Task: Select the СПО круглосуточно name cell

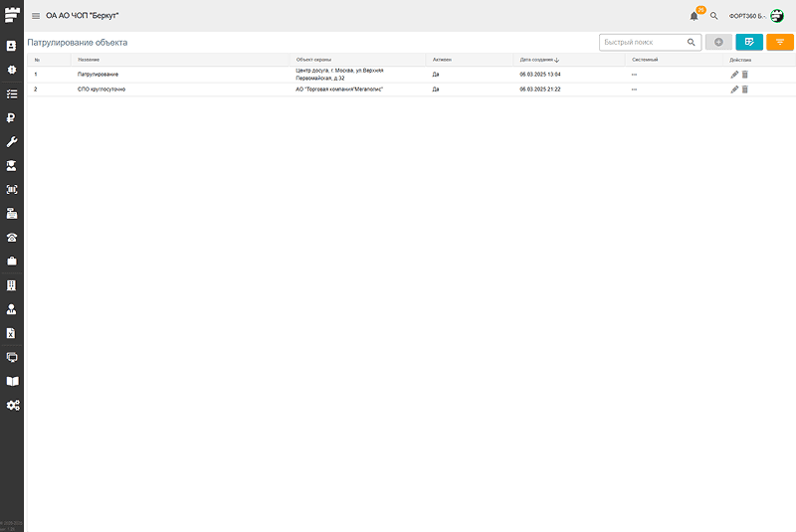Action: (x=101, y=89)
